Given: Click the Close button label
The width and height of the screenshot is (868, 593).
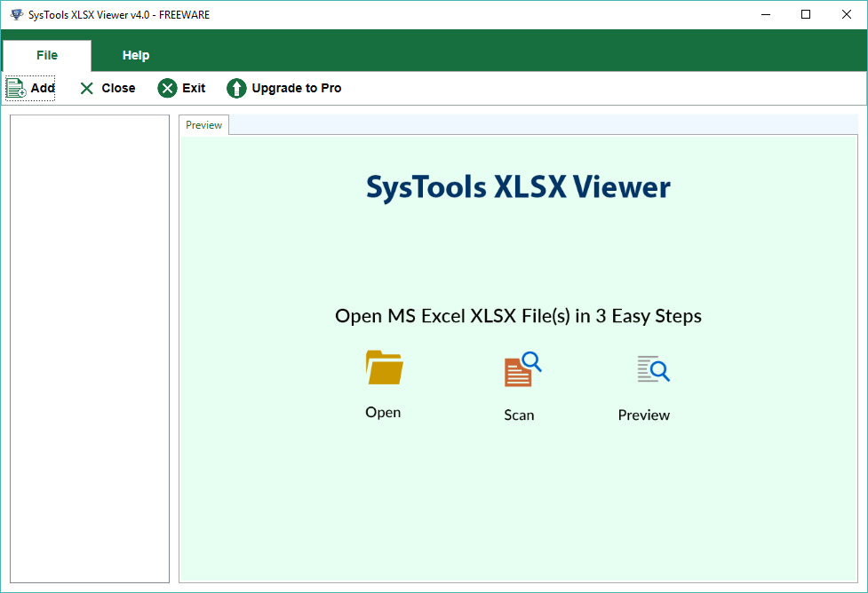Looking at the screenshot, I should click(118, 88).
